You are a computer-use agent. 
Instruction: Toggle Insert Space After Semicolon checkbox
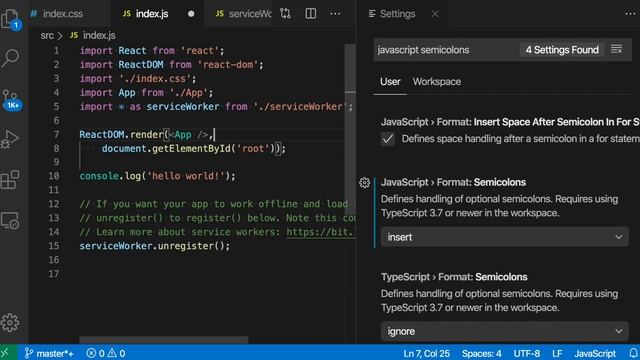[x=387, y=139]
